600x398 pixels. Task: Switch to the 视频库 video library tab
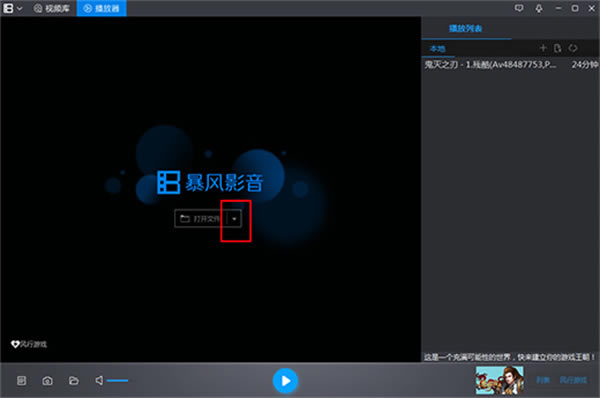click(x=52, y=8)
